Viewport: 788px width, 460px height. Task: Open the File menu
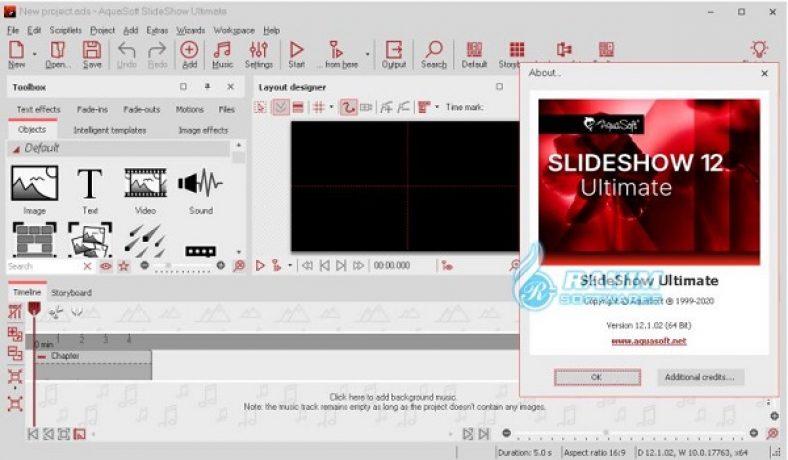tap(13, 30)
